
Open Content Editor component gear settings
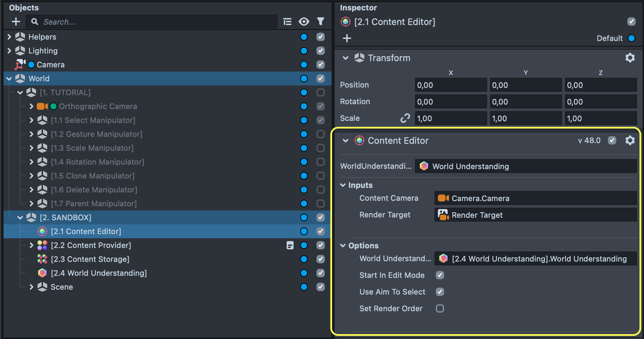coord(630,140)
